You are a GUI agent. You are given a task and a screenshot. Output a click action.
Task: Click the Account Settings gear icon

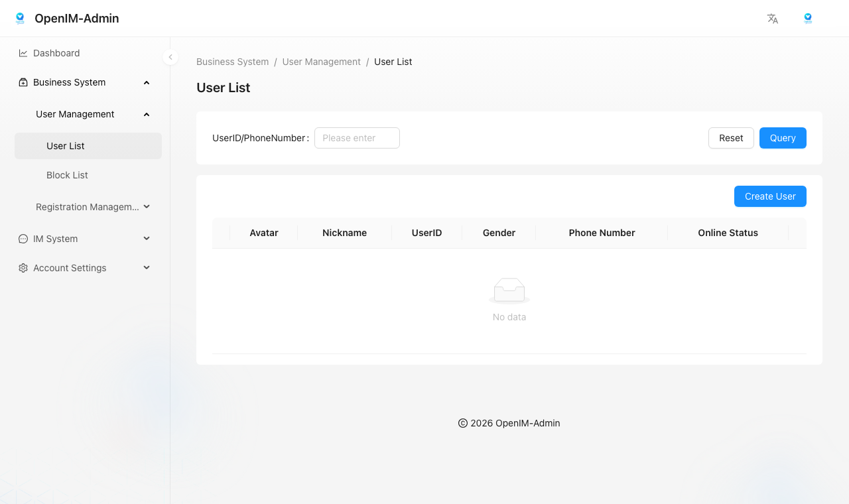(x=23, y=268)
